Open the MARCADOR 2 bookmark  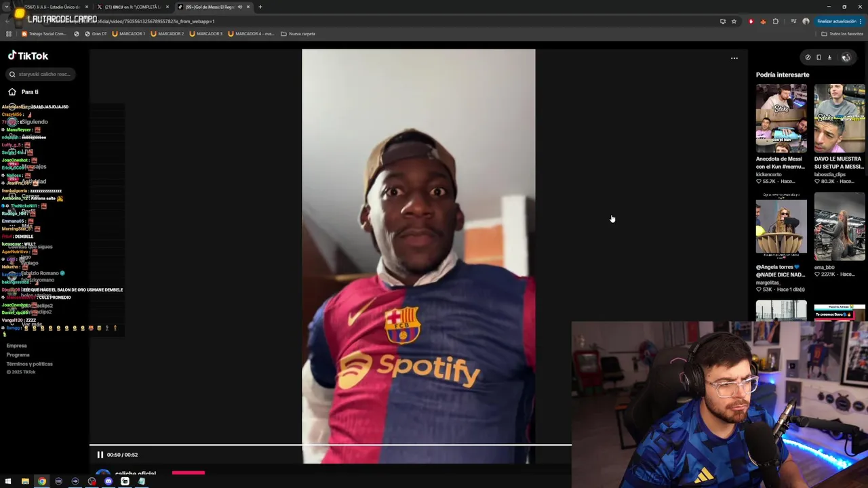click(167, 34)
